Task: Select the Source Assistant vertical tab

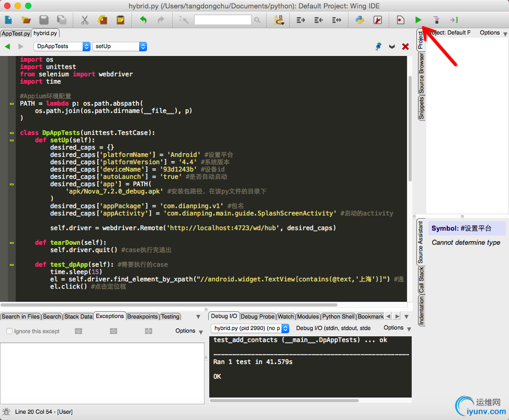Action: (421, 242)
